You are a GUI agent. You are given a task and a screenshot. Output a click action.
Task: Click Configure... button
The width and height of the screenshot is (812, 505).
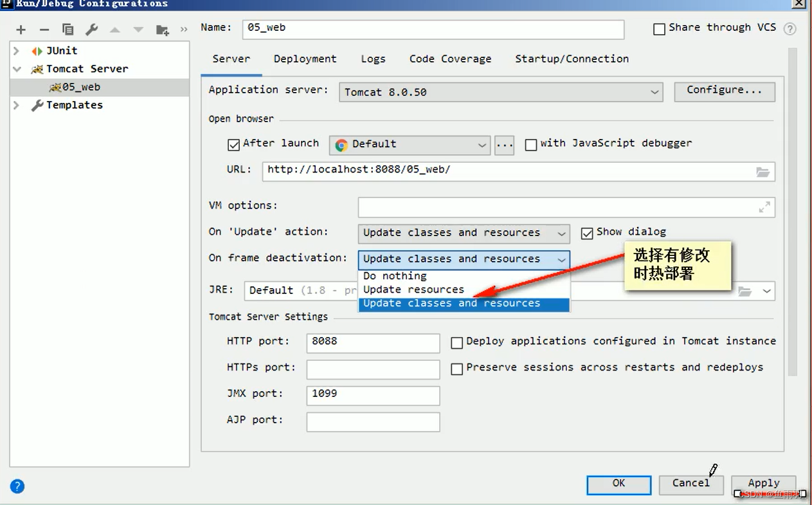coord(725,91)
